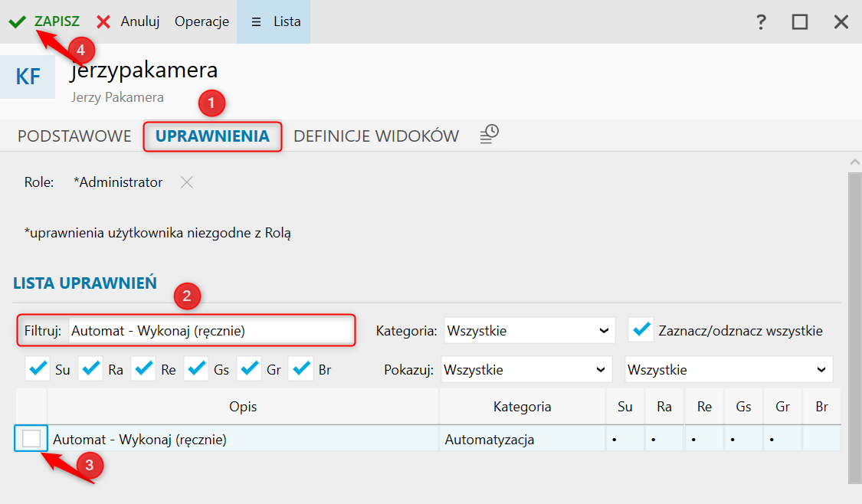862x504 pixels.
Task: Open the DEFINICJE WIDOKÓW tab
Action: [x=376, y=136]
